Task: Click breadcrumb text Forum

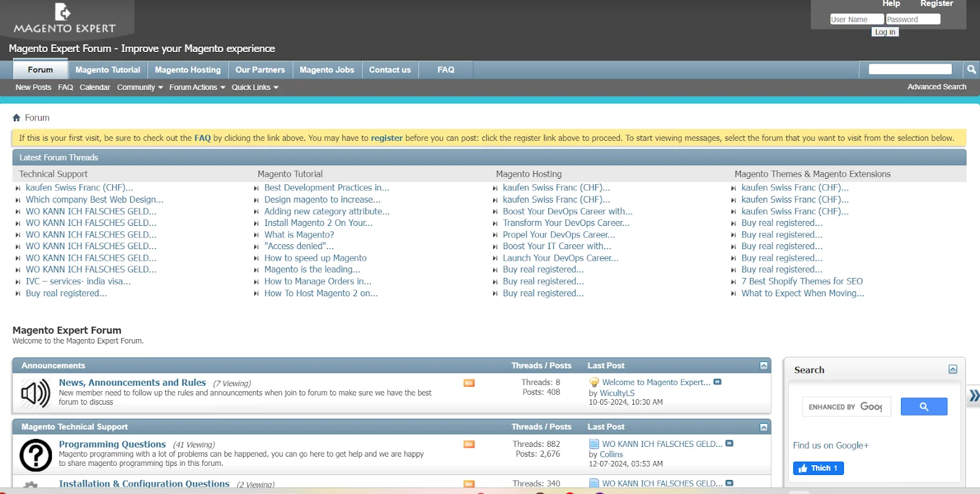Action: pyautogui.click(x=37, y=118)
